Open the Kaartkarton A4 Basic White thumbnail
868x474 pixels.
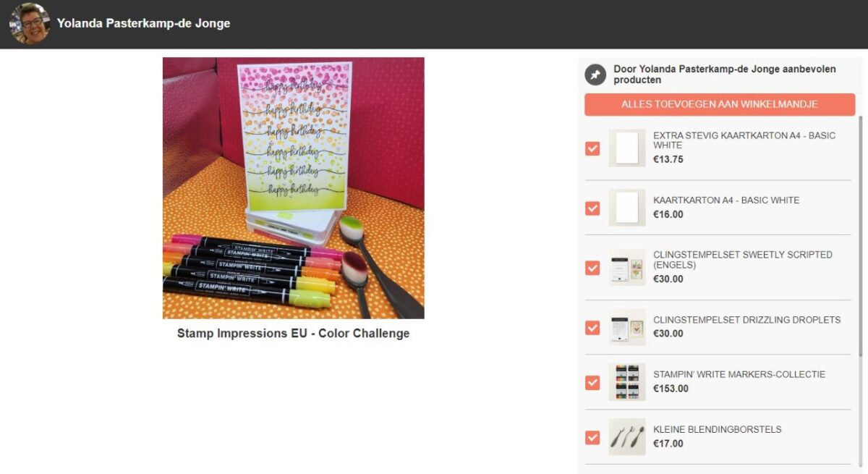pyautogui.click(x=627, y=208)
